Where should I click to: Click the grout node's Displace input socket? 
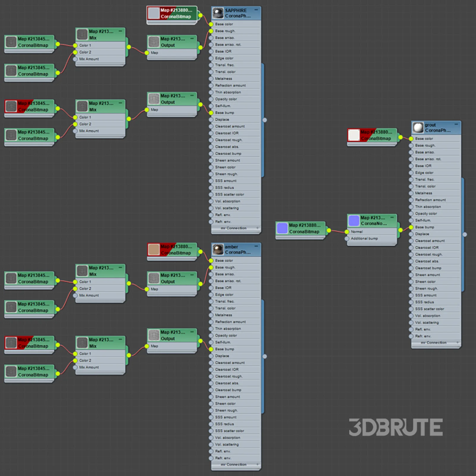tap(411, 234)
